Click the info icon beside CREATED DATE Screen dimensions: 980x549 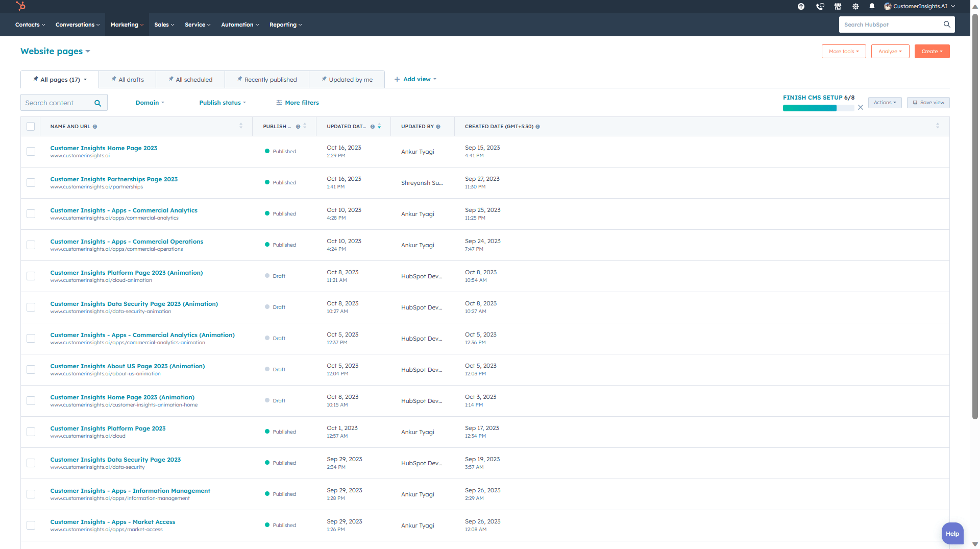pyautogui.click(x=537, y=127)
